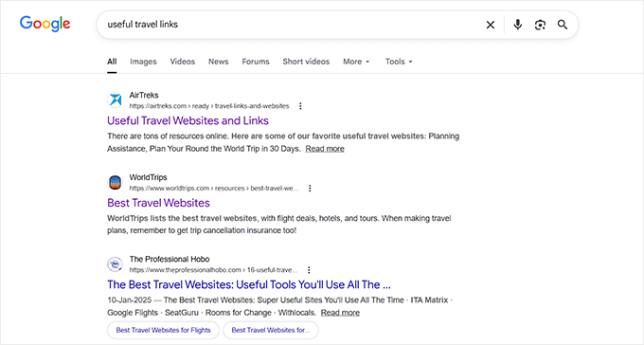Click snippet text 'There are tons of resources online'

point(168,136)
